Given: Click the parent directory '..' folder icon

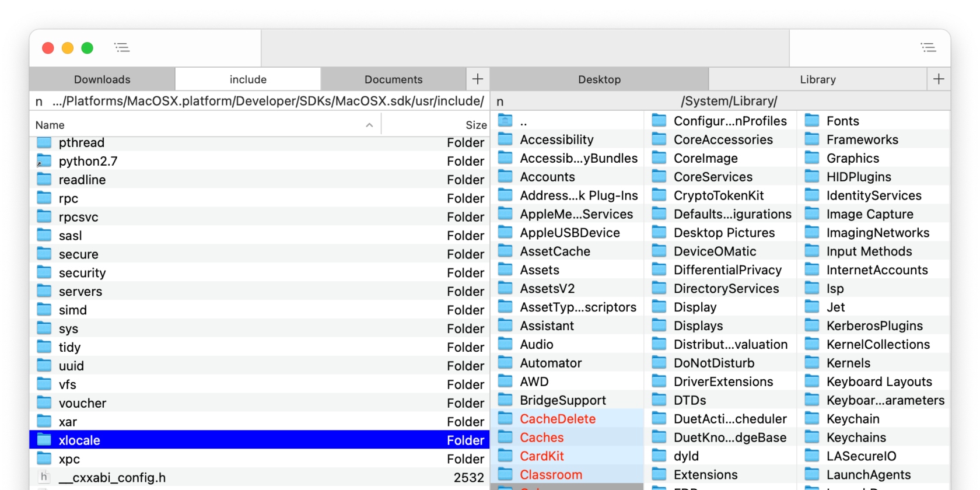Looking at the screenshot, I should [x=505, y=121].
